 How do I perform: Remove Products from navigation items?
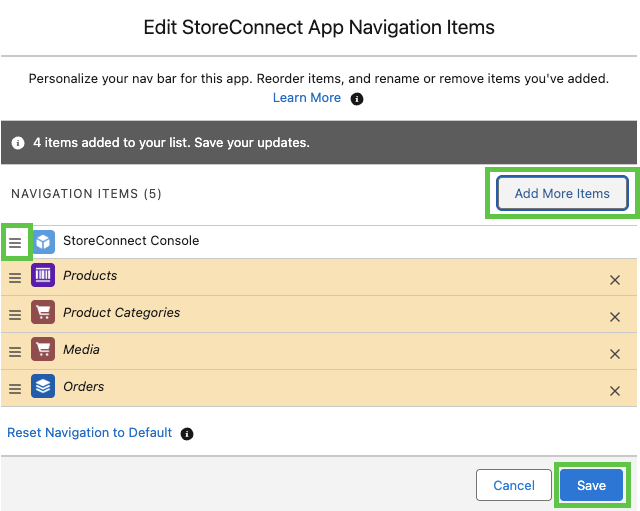615,280
